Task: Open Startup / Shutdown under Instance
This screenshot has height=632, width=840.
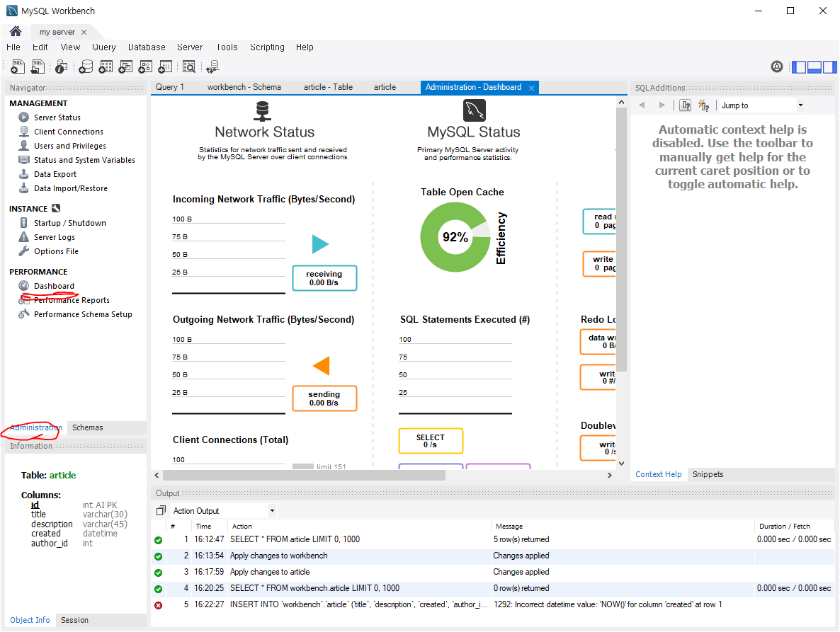Action: click(x=69, y=223)
